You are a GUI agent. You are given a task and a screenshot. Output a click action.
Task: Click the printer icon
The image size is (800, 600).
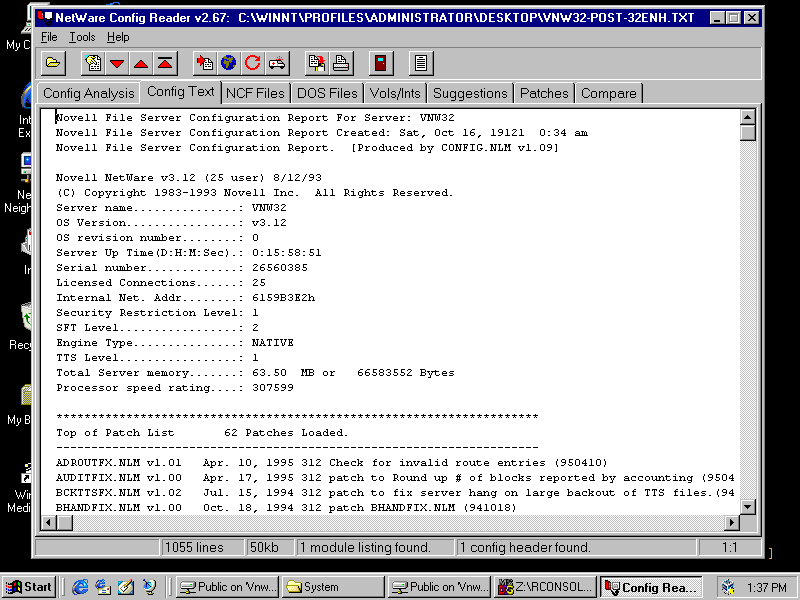click(341, 63)
